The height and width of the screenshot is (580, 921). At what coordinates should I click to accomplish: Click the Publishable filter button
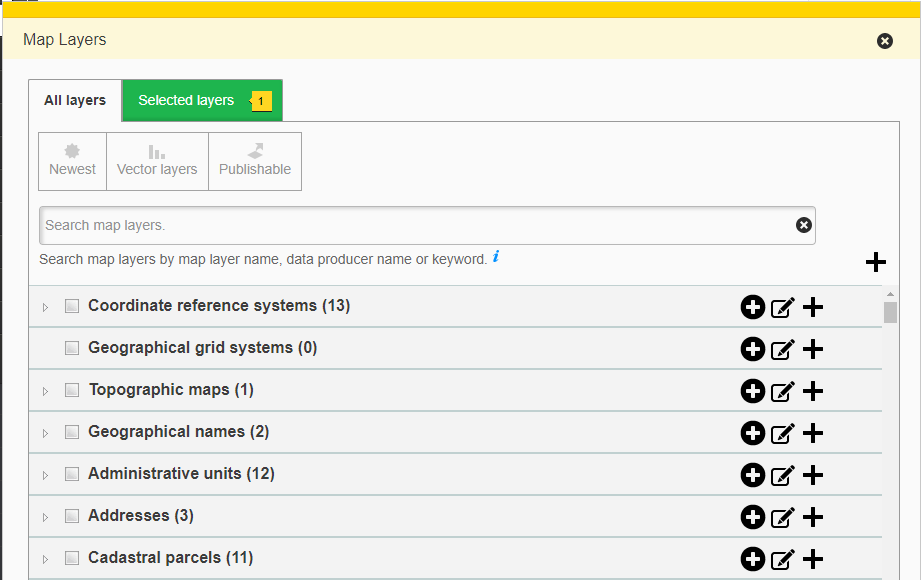coord(254,160)
